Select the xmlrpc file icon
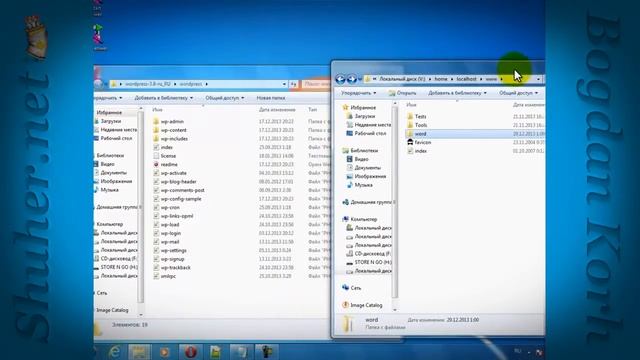The image size is (640, 360). pyautogui.click(x=156, y=276)
